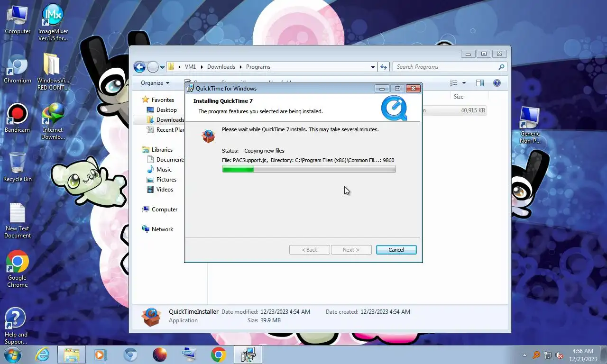
Task: Open the Videos library
Action: (x=165, y=190)
